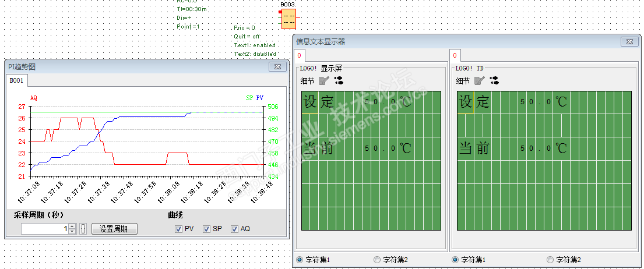Click the green SP legend label on chart

pos(249,98)
